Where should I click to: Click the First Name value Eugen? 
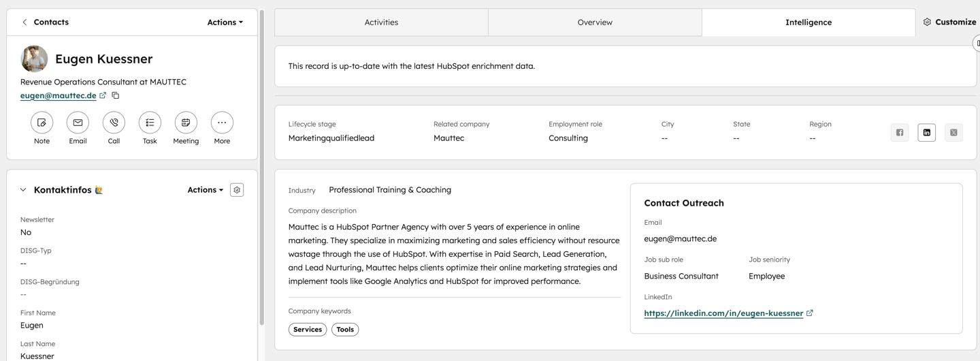point(32,326)
